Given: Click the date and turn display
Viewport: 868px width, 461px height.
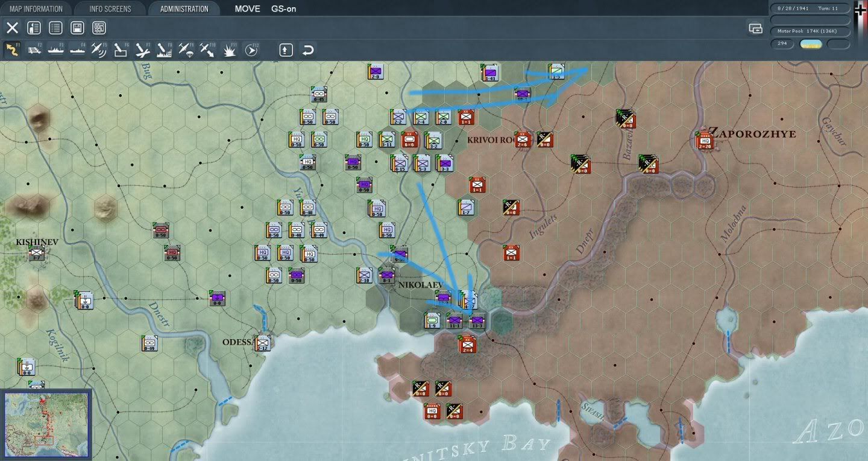Looking at the screenshot, I should click(810, 8).
